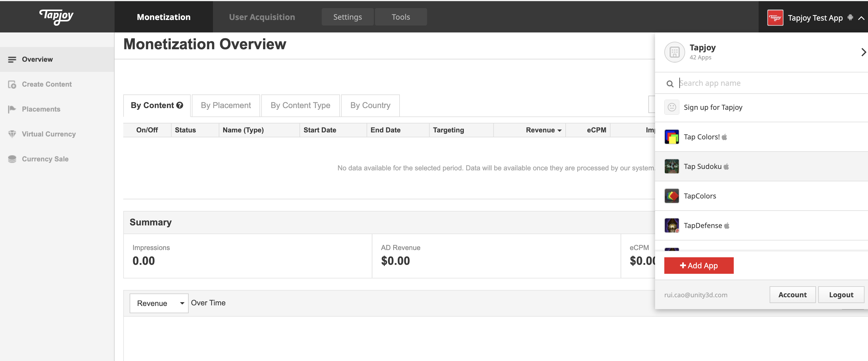Click the Virtual Currency diamond icon
The height and width of the screenshot is (361, 868).
click(12, 134)
